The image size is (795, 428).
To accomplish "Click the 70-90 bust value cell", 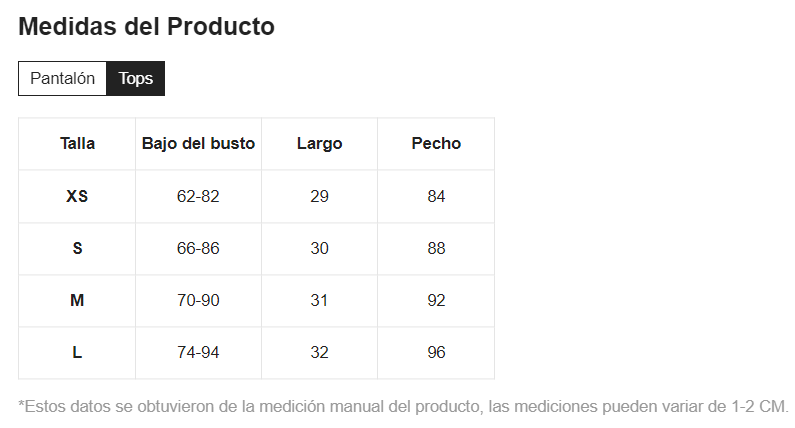I will point(198,300).
